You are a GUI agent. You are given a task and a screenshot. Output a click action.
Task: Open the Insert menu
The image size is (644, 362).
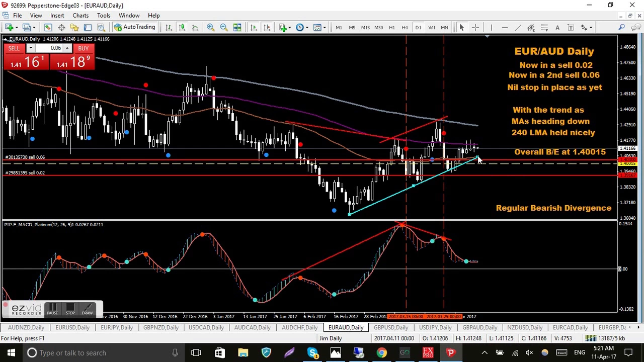click(57, 16)
